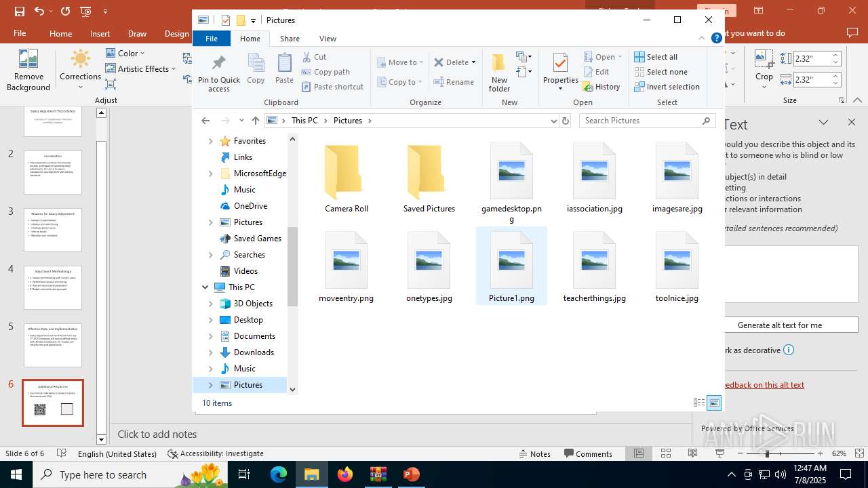
Task: Open PowerPoint Insert tab
Action: coord(100,33)
